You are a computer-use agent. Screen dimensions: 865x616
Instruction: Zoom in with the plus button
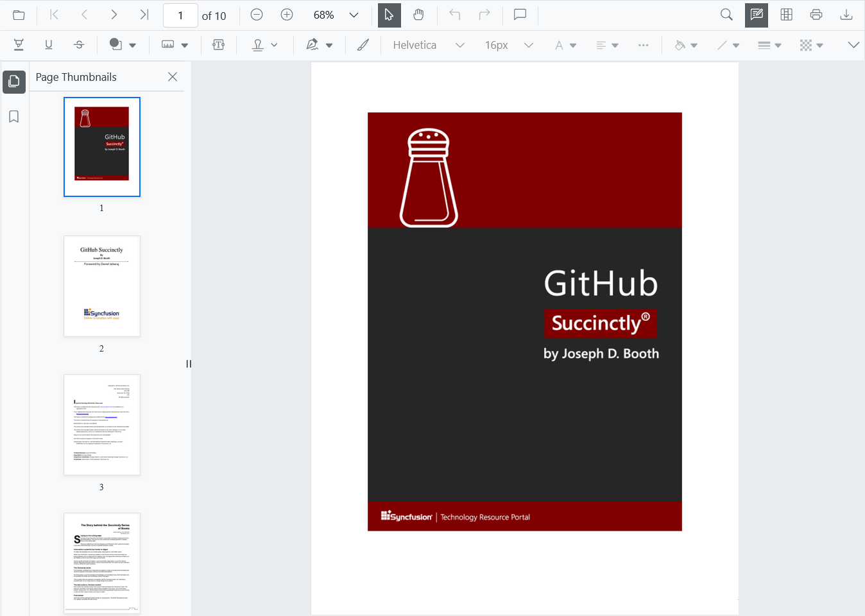[x=287, y=15]
